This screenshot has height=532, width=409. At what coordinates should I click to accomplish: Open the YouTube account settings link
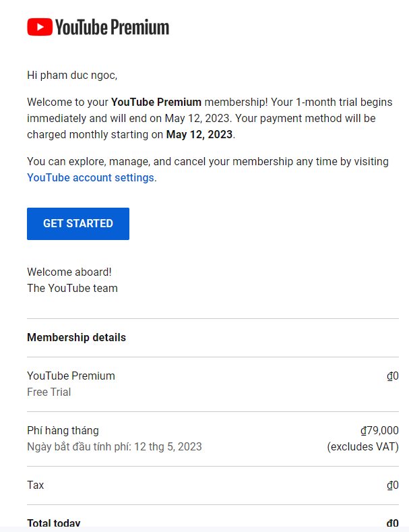point(90,177)
